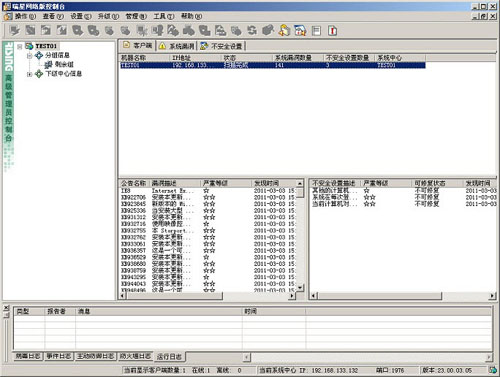500x377 pixels.
Task: Close the bottom log panel with its X
Action: (6, 308)
